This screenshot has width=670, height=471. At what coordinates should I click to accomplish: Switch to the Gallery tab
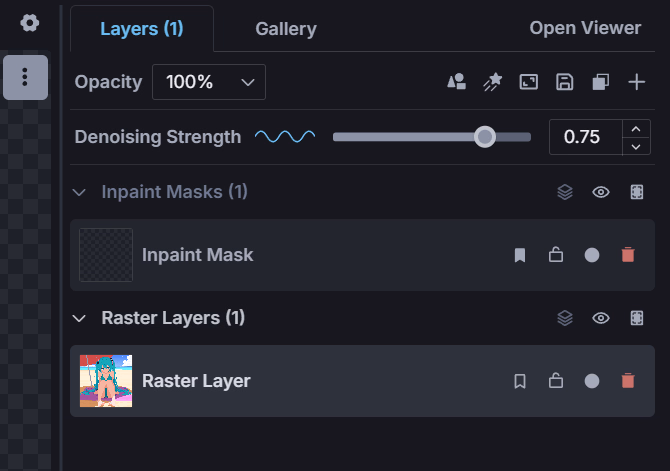coord(286,29)
